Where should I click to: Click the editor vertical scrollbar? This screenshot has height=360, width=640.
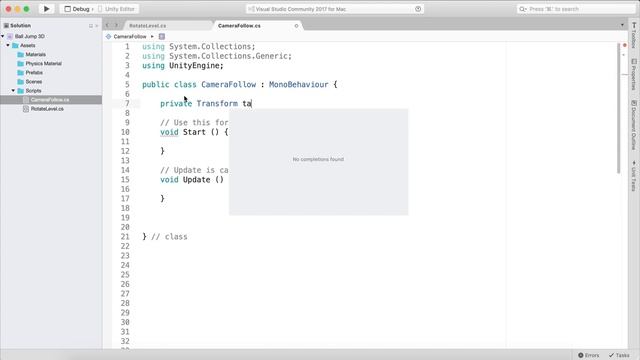tap(618, 108)
